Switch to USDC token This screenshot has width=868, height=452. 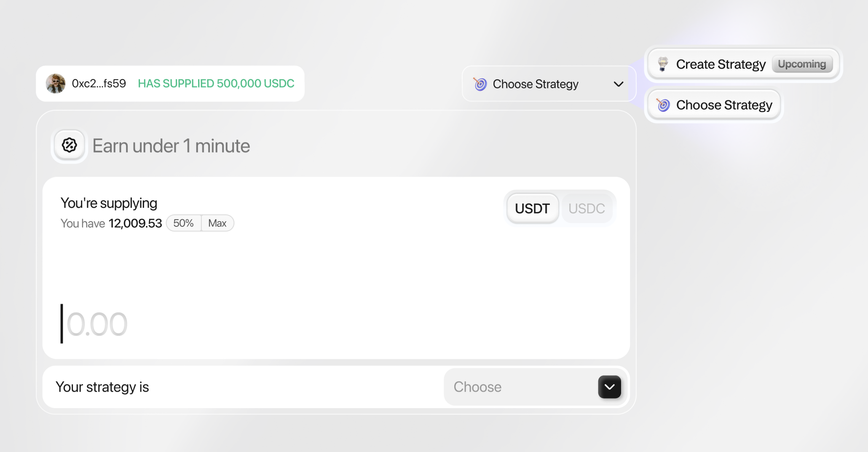tap(587, 208)
